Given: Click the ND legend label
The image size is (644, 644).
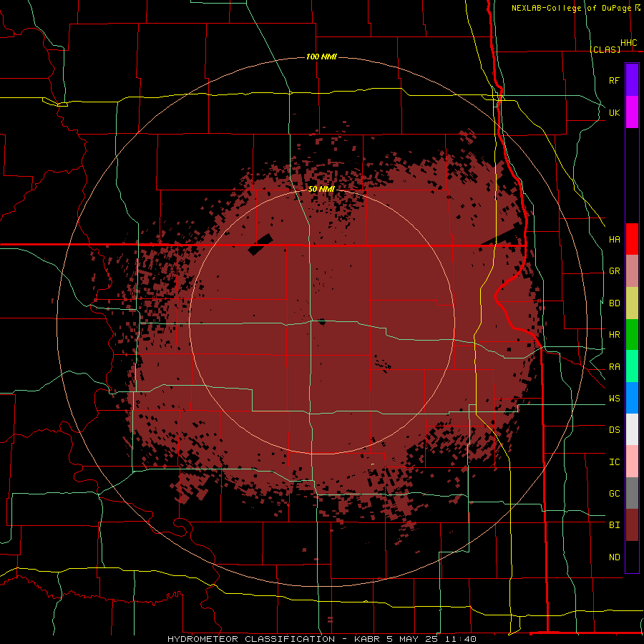Looking at the screenshot, I should point(614,557).
